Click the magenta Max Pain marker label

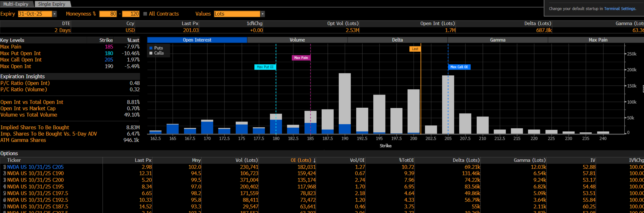click(301, 58)
